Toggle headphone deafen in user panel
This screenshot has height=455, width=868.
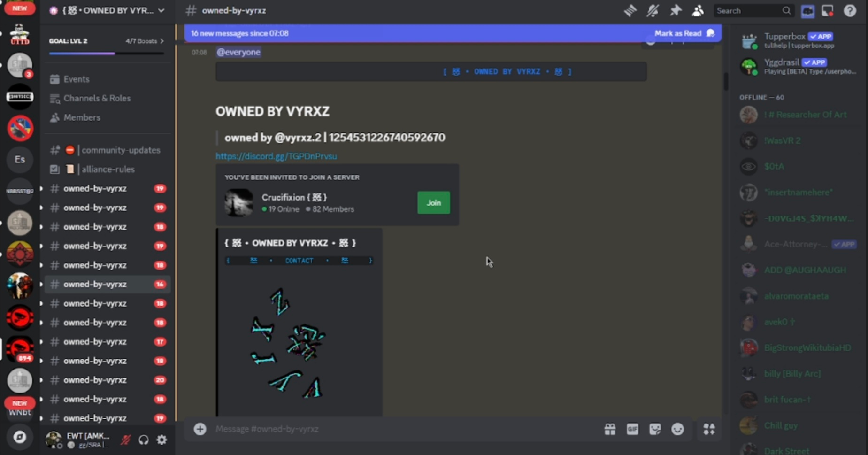144,440
